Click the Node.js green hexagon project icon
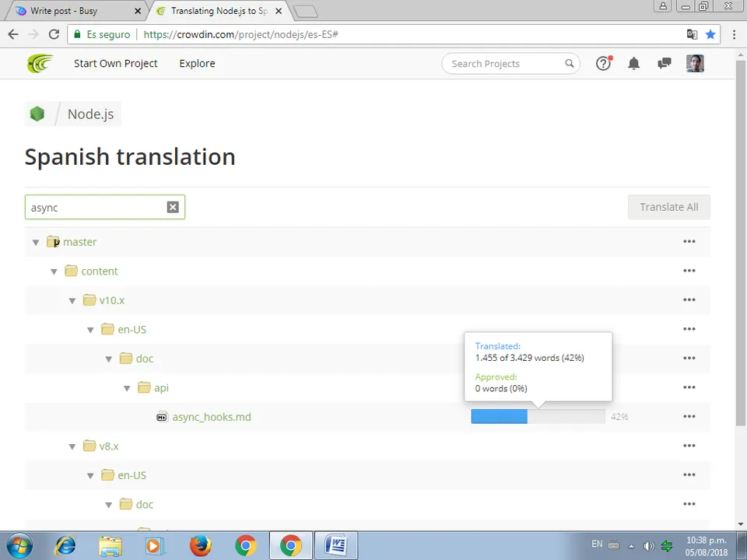Image resolution: width=747 pixels, height=560 pixels. pos(37,114)
